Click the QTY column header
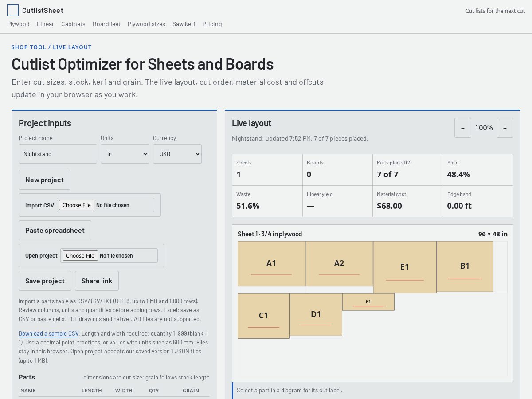 point(154,391)
